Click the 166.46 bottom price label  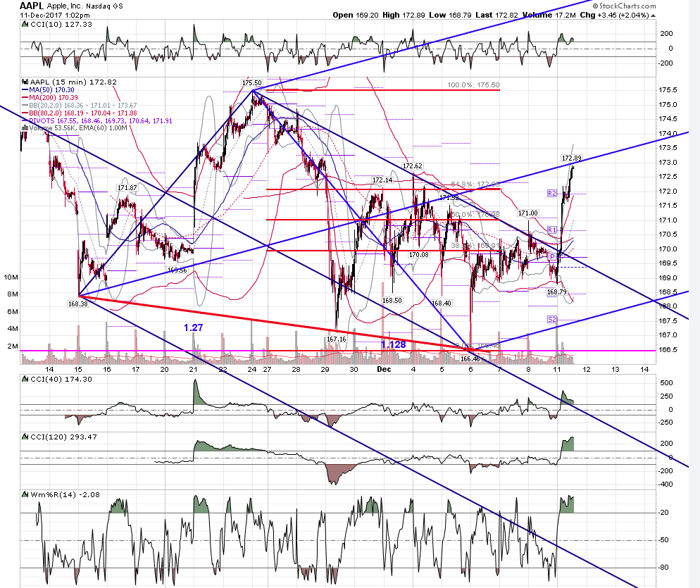(x=470, y=359)
